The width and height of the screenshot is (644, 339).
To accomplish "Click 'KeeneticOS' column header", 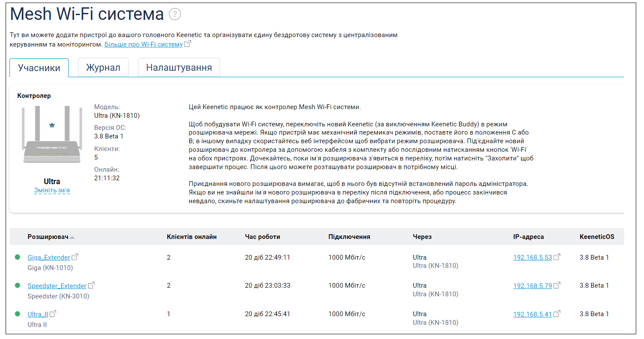I will click(597, 237).
